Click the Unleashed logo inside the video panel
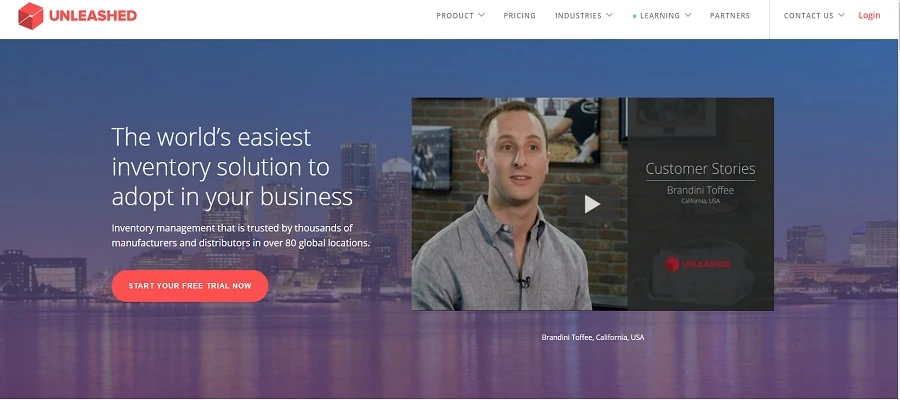This screenshot has width=900, height=400. pyautogui.click(x=698, y=264)
